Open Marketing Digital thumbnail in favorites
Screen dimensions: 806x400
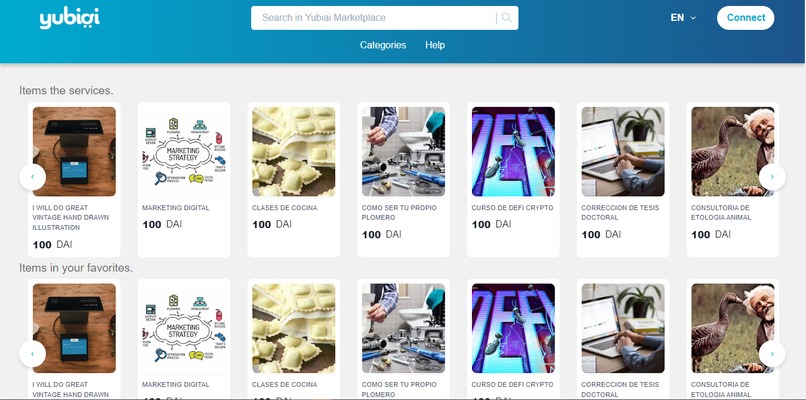[x=184, y=328]
